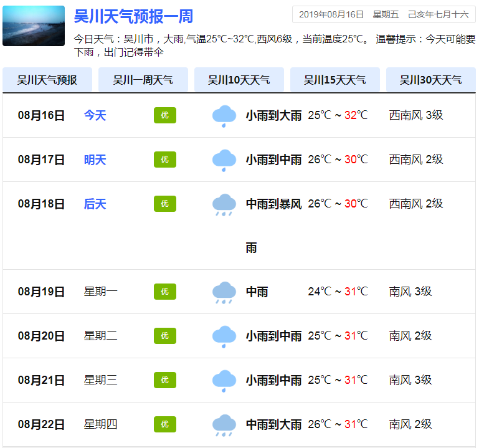Click the 吴川天气预报一周 title link
Image resolution: width=479 pixels, height=448 pixels.
[133, 16]
